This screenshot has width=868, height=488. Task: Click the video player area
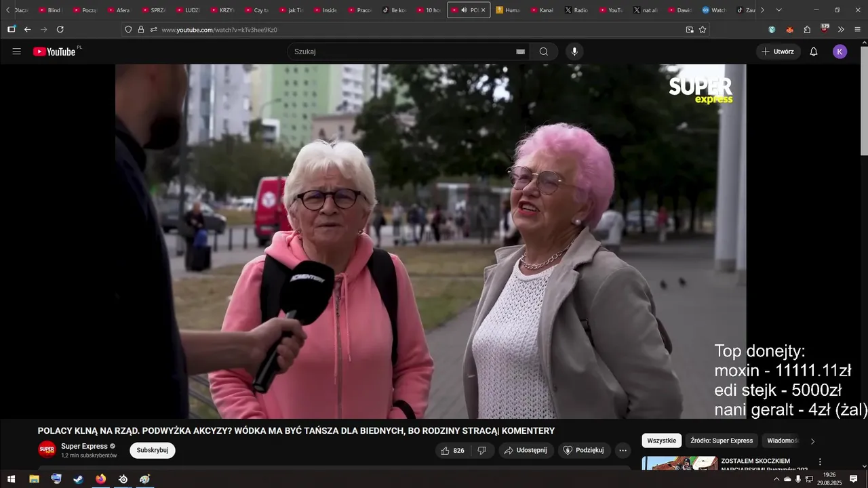[x=431, y=241]
